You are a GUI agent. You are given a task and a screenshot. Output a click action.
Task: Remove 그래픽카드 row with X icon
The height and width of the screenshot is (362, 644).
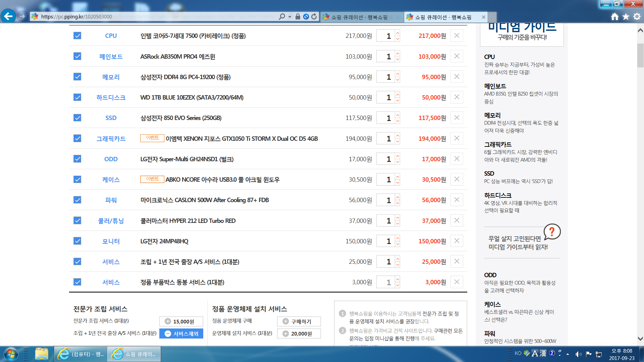457,138
